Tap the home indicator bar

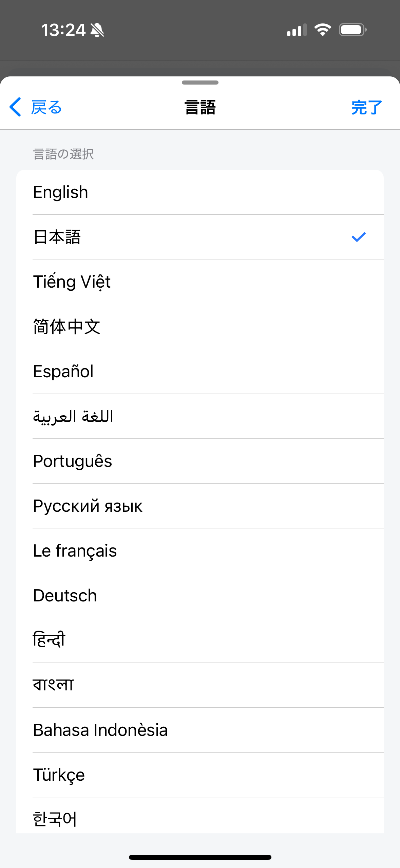click(x=200, y=857)
